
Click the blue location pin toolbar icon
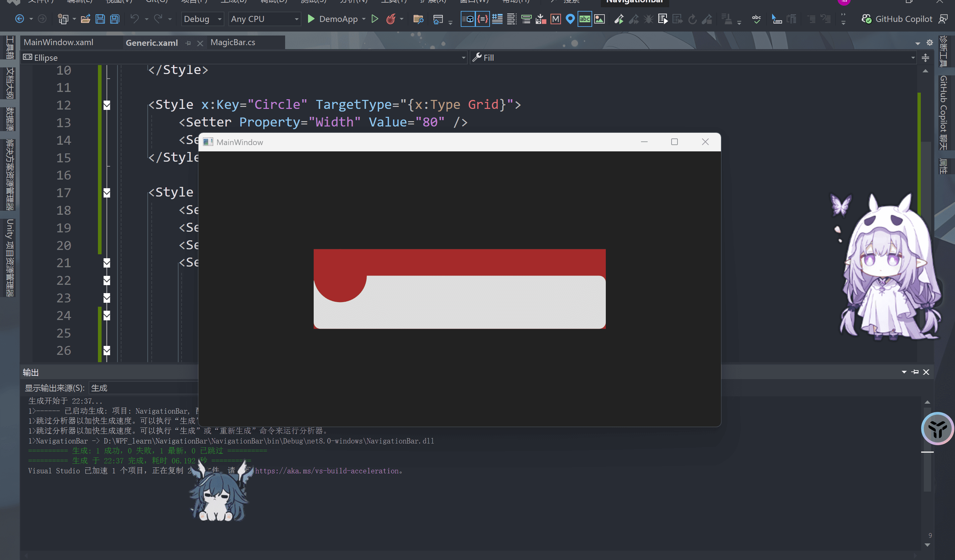click(x=570, y=19)
